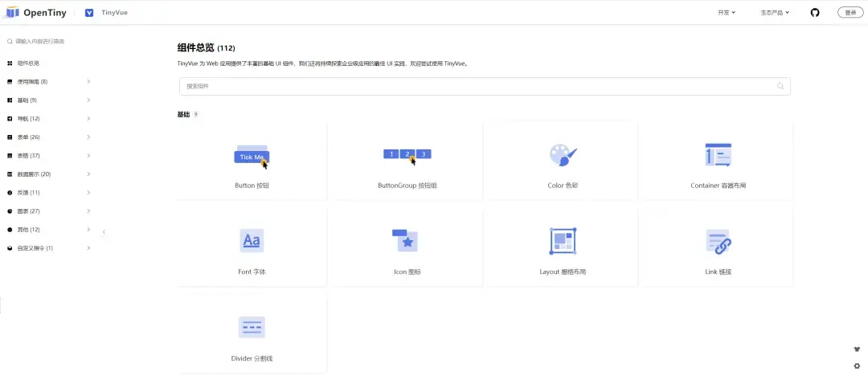Open the Button 按钮 component card
868x384 pixels.
coord(252,161)
